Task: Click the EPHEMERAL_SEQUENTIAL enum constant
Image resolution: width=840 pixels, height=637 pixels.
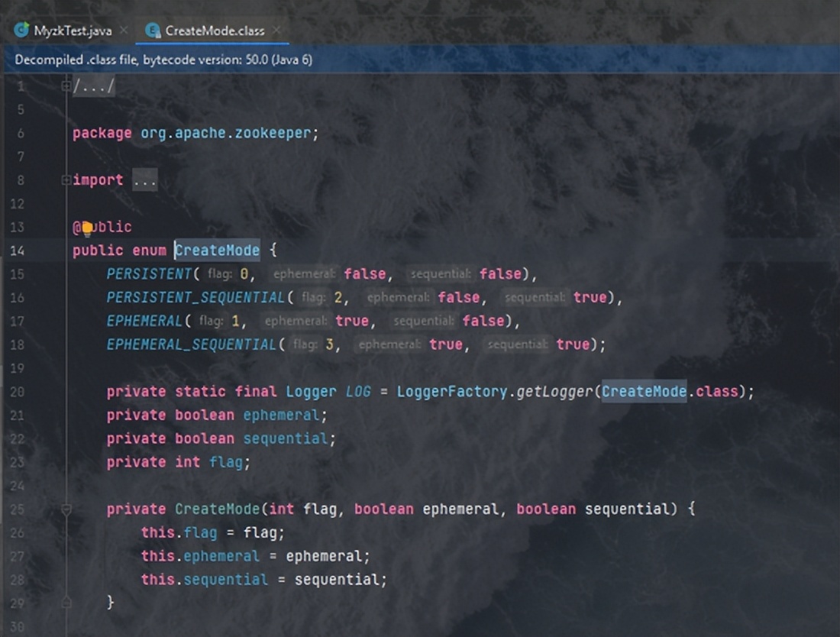Action: (x=191, y=344)
